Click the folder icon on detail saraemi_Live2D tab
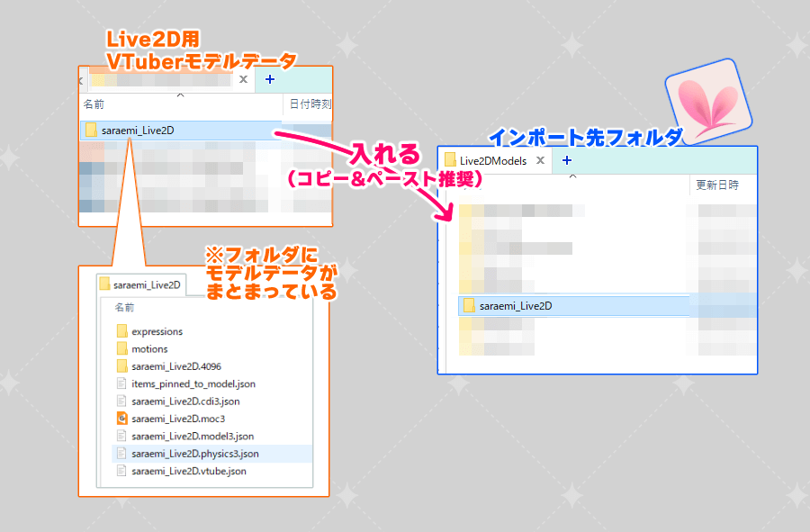 (x=105, y=284)
